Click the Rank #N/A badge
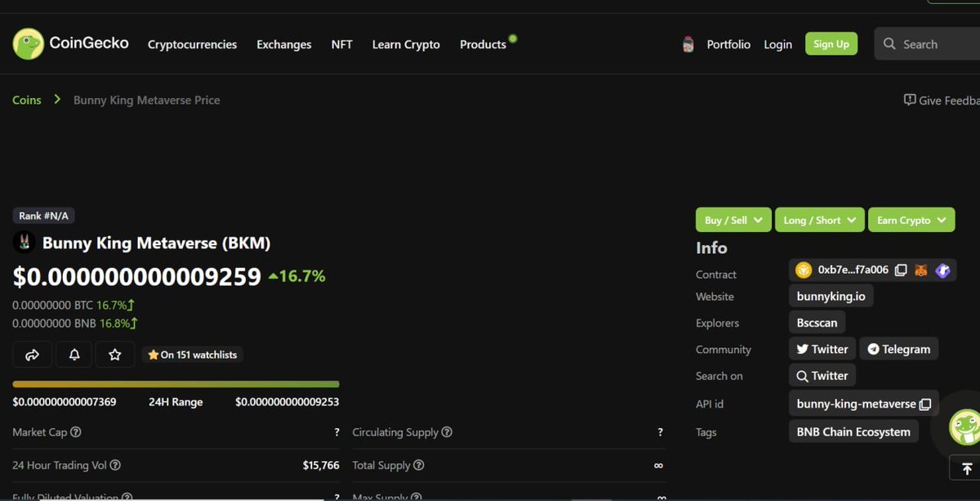Viewport: 980px width, 501px height. pyautogui.click(x=44, y=216)
